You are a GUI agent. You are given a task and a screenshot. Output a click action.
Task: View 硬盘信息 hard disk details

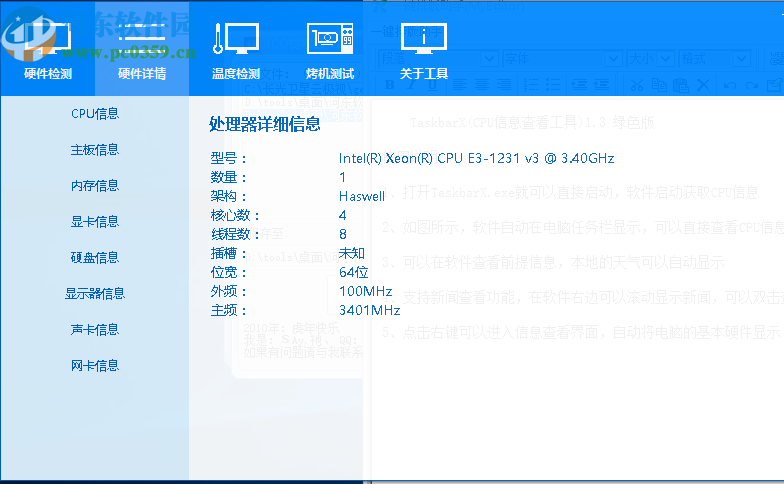(x=95, y=258)
